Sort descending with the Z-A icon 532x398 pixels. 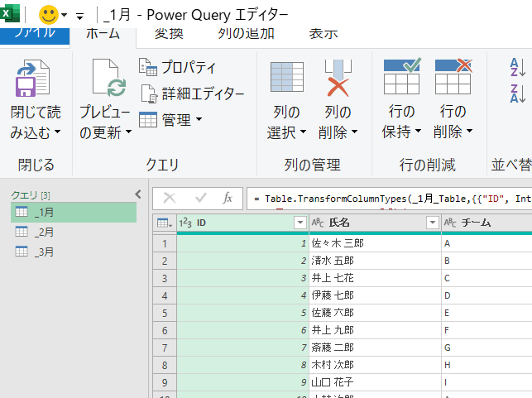click(x=518, y=94)
